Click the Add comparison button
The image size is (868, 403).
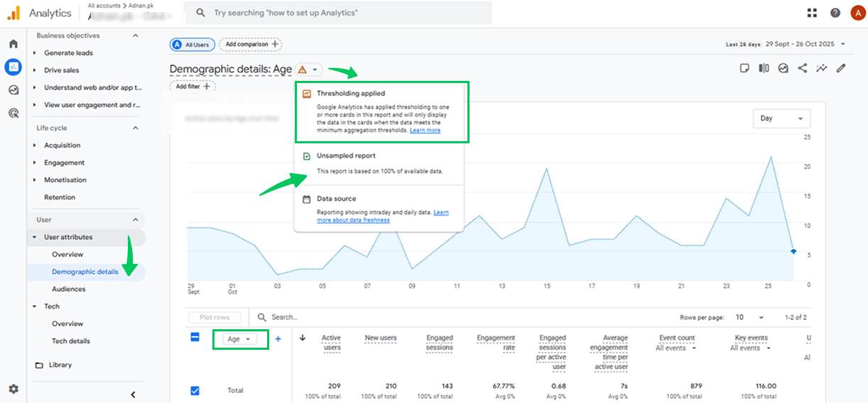(x=250, y=45)
